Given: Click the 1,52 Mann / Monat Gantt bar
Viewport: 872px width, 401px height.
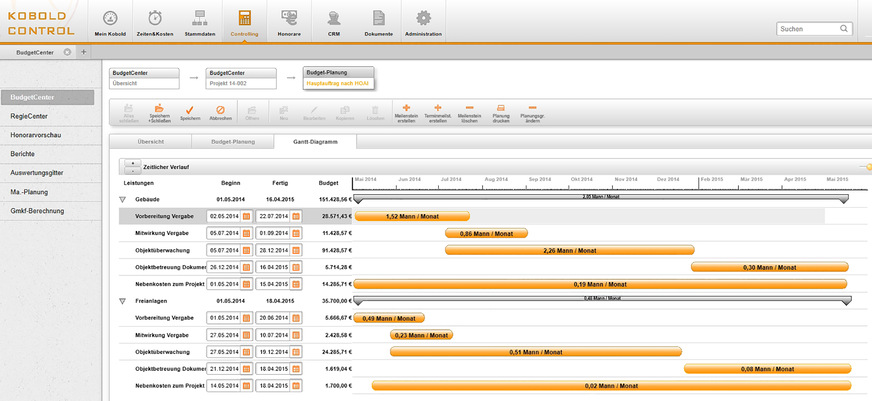Looking at the screenshot, I should pyautogui.click(x=412, y=216).
